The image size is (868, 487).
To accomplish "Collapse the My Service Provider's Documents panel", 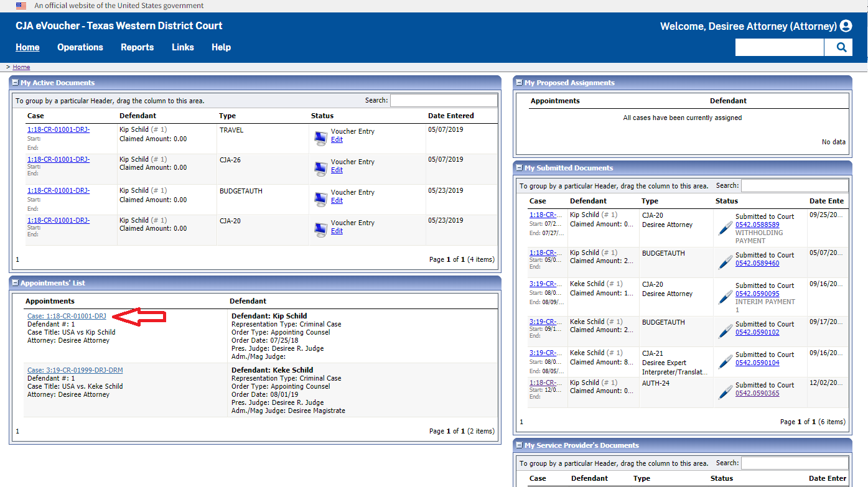I will (520, 445).
